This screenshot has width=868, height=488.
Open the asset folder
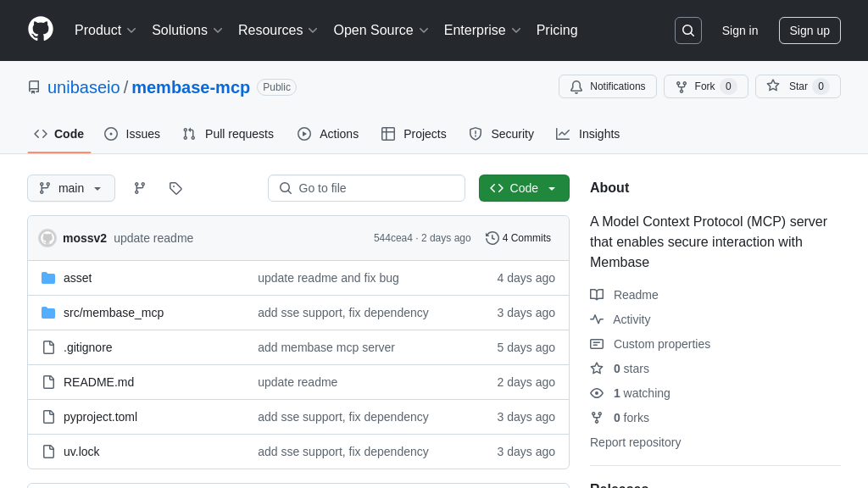coord(77,278)
